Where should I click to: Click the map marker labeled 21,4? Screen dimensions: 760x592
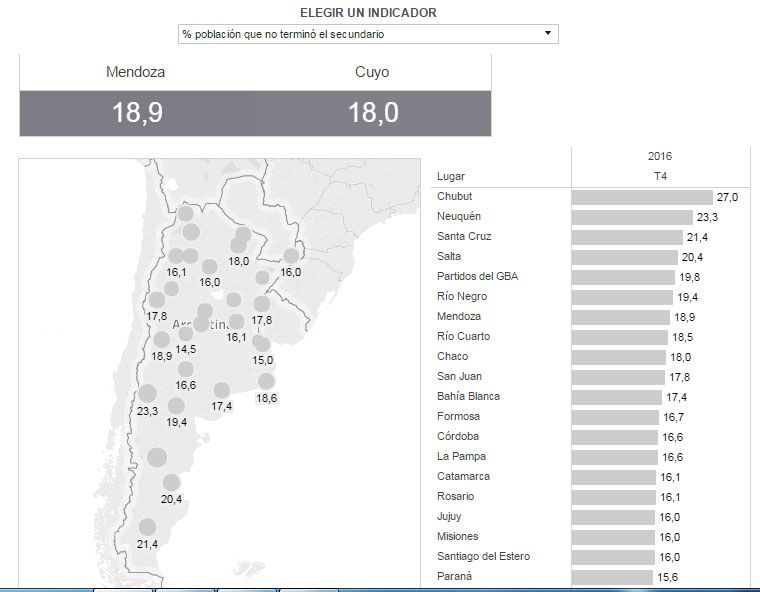point(147,527)
